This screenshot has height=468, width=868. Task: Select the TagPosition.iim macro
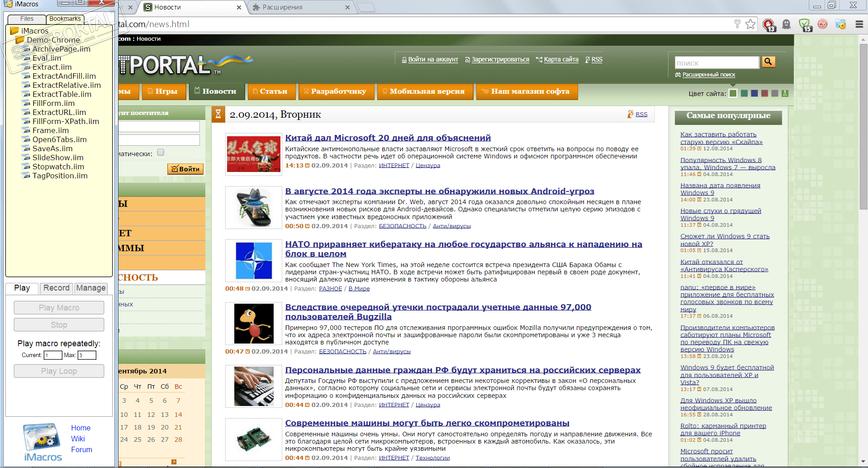point(60,176)
